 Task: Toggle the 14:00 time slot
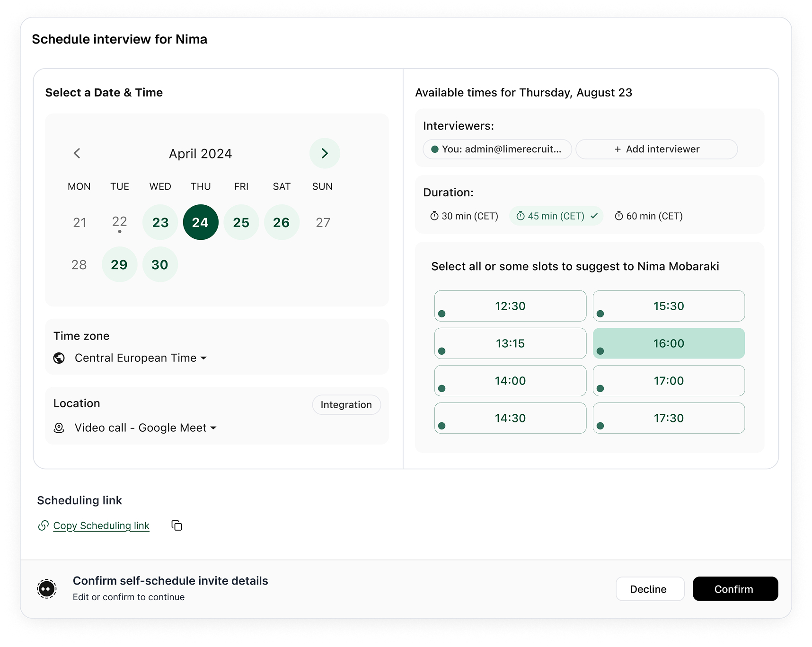(x=511, y=381)
